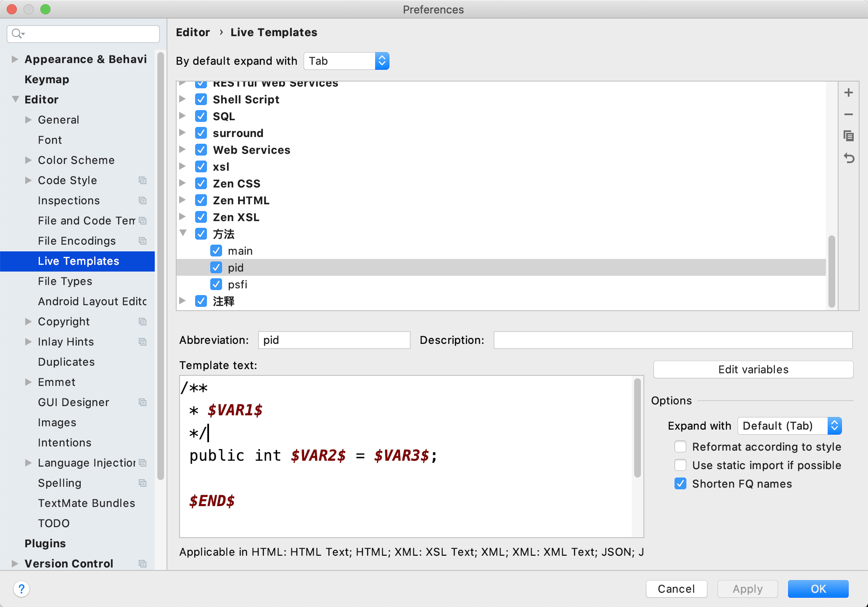This screenshot has height=607, width=868.
Task: Click project-level icon beside File and Code Templates
Action: [x=143, y=221]
